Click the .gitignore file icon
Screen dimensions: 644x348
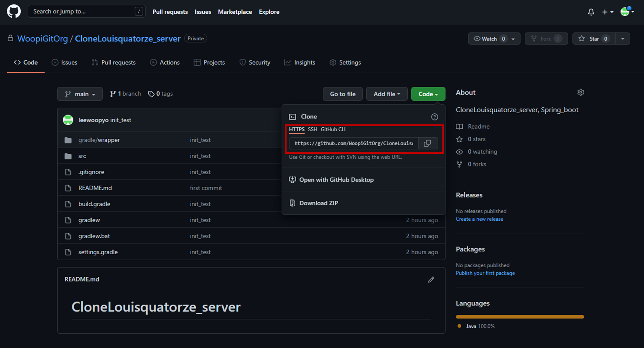click(x=68, y=172)
